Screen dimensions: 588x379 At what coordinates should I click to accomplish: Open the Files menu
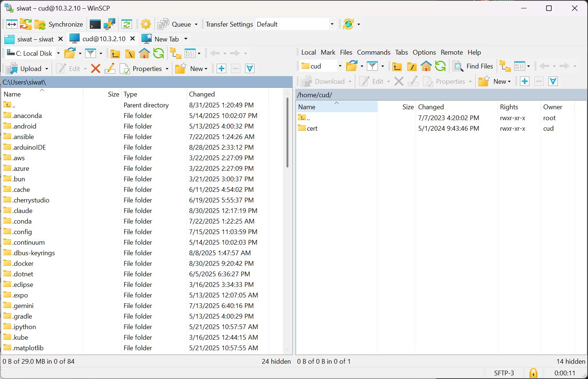[346, 52]
